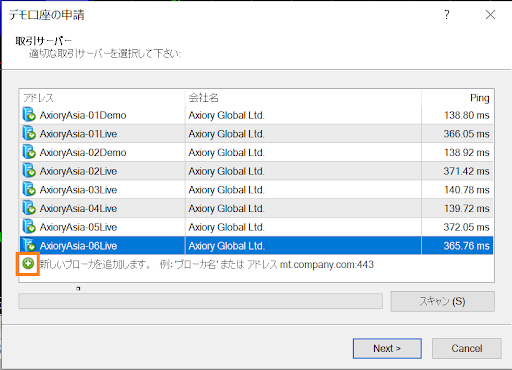Click the server icon beside AxioryAsia-02Demo
Image resolution: width=512 pixels, height=370 pixels.
pyautogui.click(x=29, y=152)
